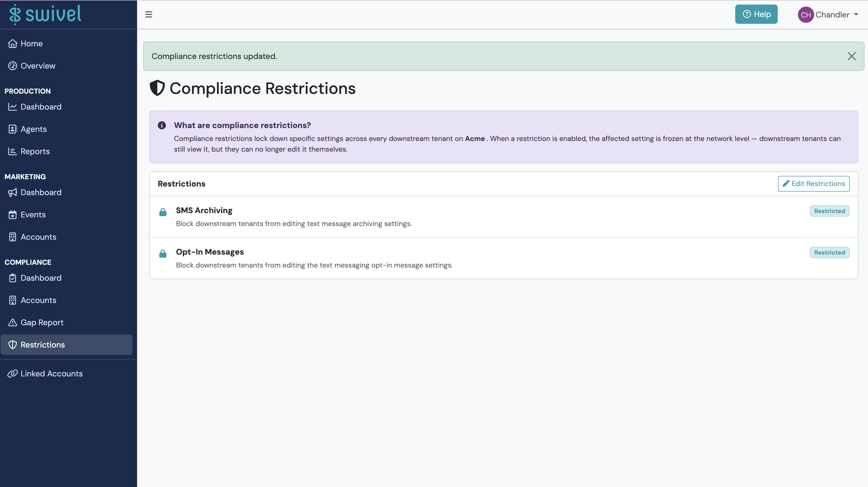This screenshot has height=487, width=868.
Task: Click the calendar star icon for Events
Action: coord(12,214)
